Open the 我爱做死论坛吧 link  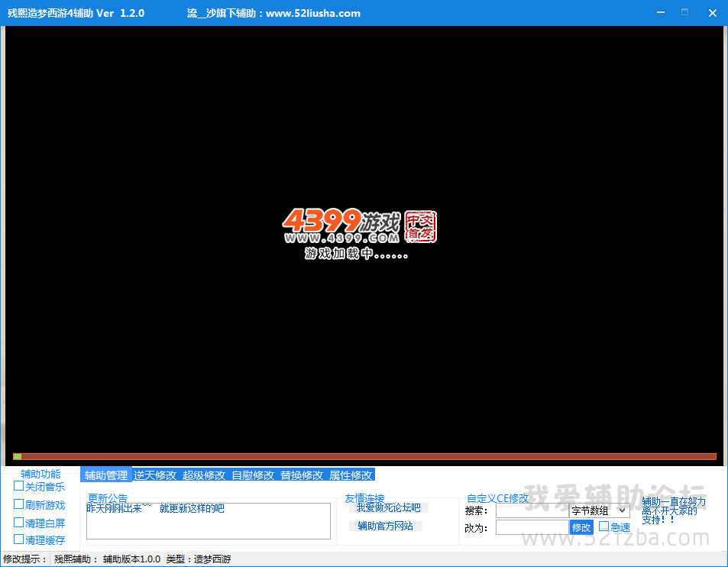[x=388, y=507]
